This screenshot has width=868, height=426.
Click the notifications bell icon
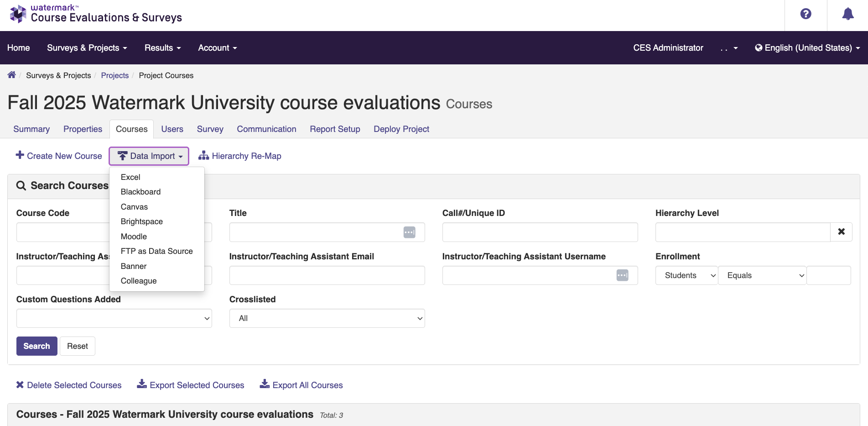click(847, 14)
